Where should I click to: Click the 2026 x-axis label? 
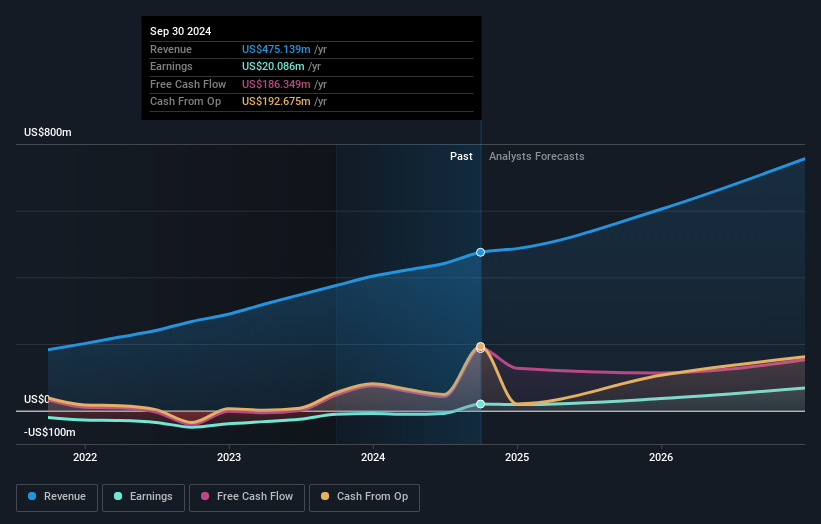tap(661, 458)
